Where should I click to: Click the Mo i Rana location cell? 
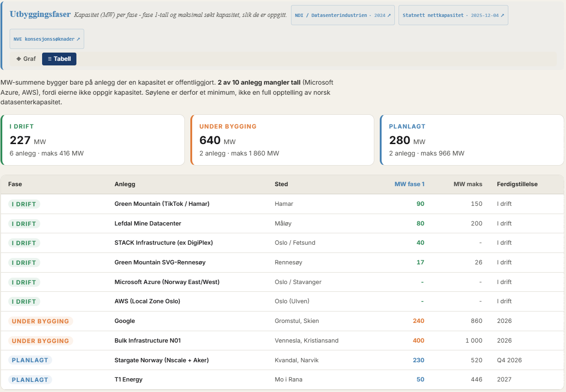288,379
